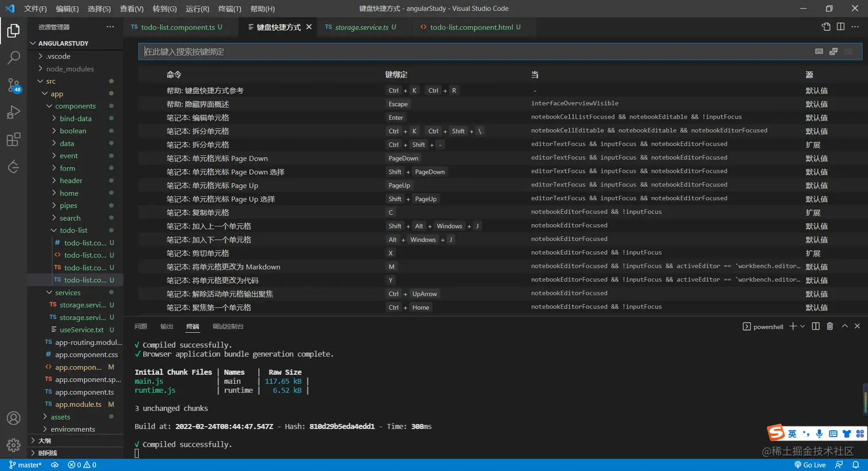Open the skin shirt icon on IME toolbar
Image resolution: width=868 pixels, height=471 pixels.
(x=847, y=434)
